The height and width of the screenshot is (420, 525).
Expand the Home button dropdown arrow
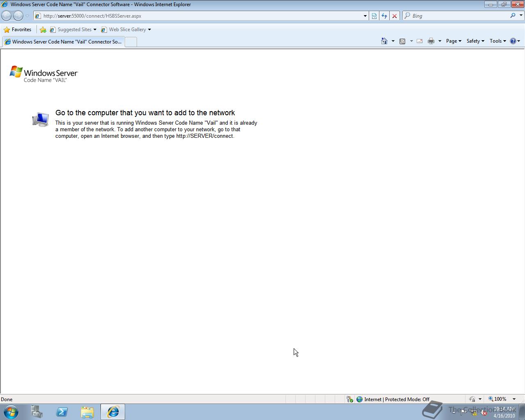pyautogui.click(x=393, y=41)
